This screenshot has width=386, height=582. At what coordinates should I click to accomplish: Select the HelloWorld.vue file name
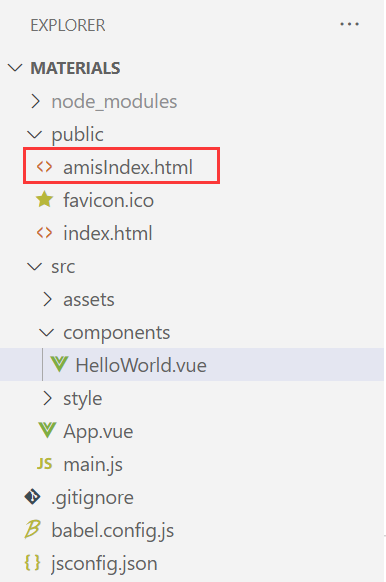tap(141, 365)
